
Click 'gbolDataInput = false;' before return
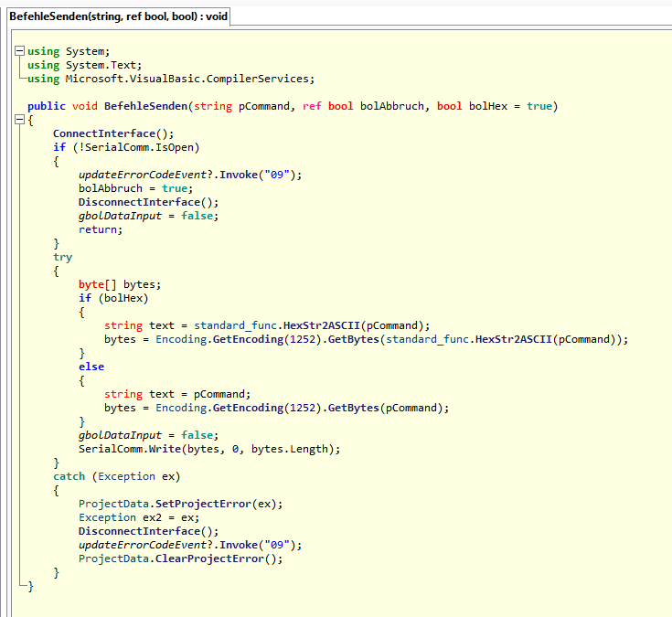[x=148, y=216]
